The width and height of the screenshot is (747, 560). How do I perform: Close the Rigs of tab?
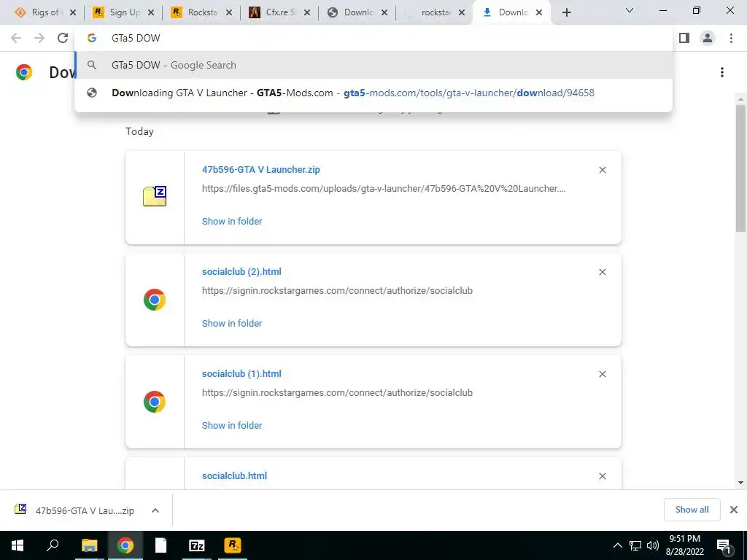coord(73,13)
